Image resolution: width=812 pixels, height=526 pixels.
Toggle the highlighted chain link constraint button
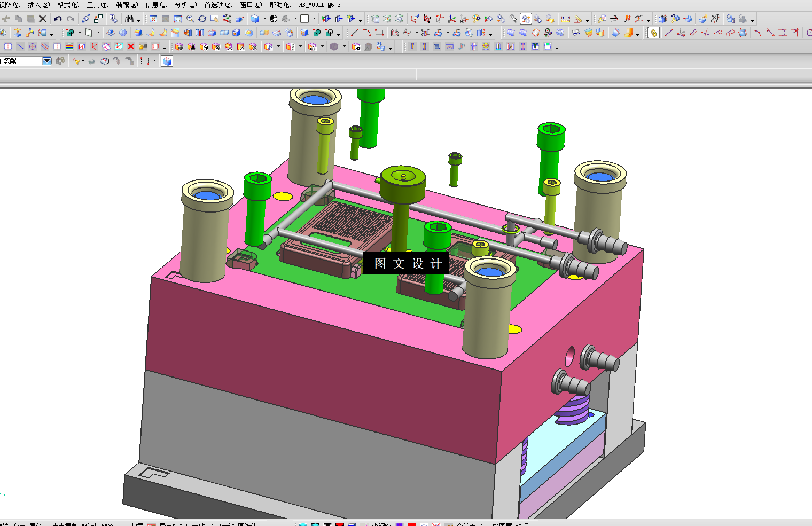(x=653, y=33)
